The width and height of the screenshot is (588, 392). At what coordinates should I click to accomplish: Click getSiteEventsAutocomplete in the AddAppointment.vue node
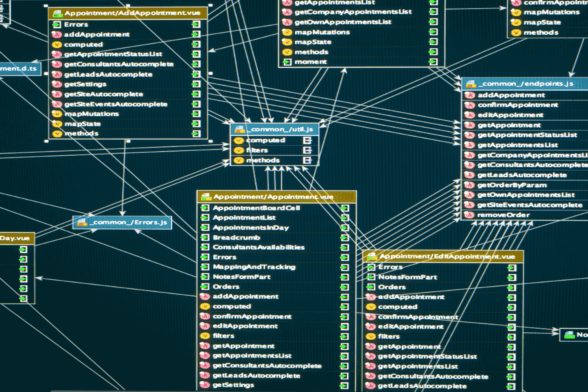pyautogui.click(x=116, y=104)
